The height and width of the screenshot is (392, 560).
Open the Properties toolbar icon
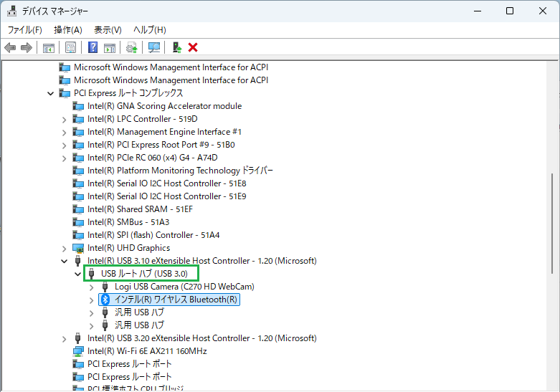[71, 47]
